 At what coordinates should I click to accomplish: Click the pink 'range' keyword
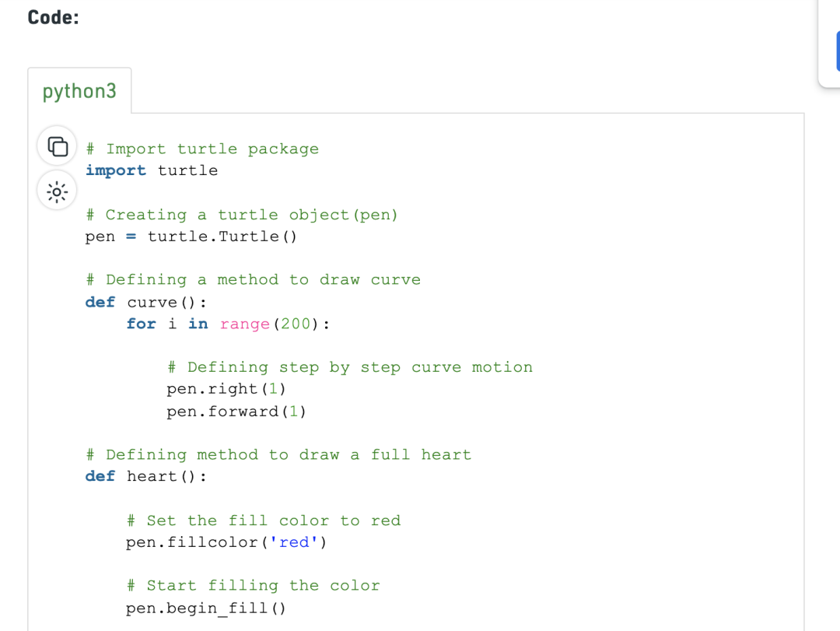[245, 324]
